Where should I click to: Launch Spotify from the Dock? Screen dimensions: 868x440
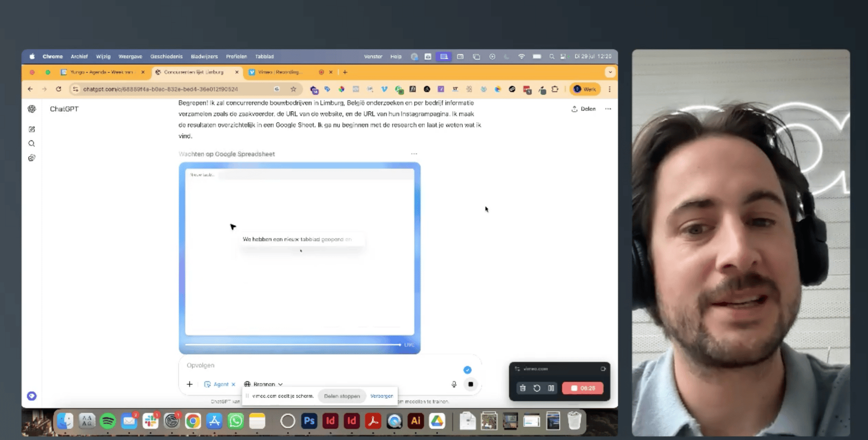(108, 421)
